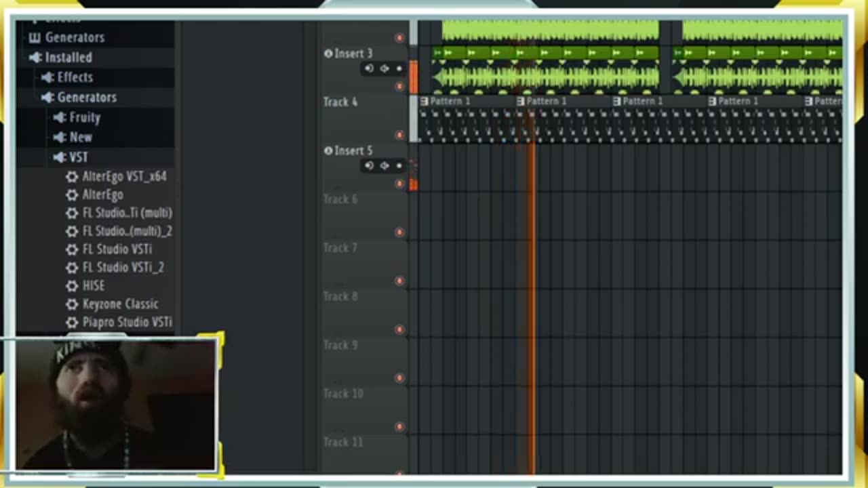868x488 pixels.
Task: Select the fifth Pattern 1 clip's menu icon
Action: [809, 101]
